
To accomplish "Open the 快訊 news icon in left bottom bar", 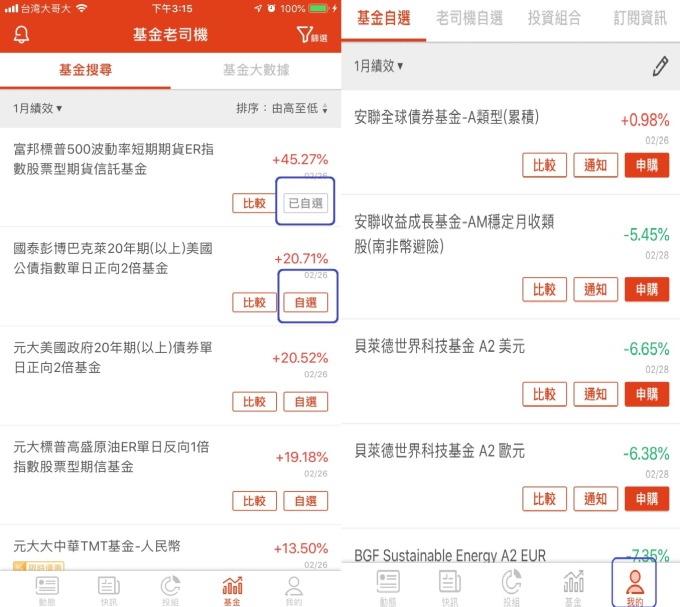I will 108,590.
